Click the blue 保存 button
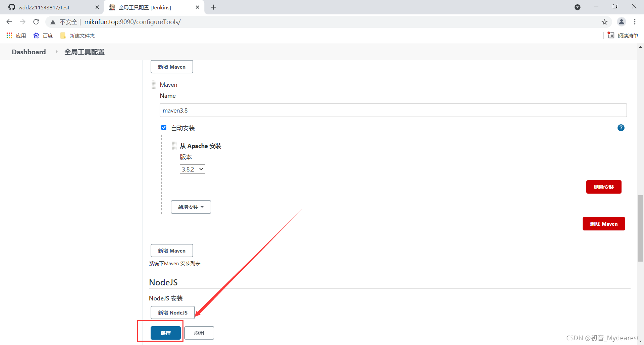The width and height of the screenshot is (644, 345). tap(166, 333)
